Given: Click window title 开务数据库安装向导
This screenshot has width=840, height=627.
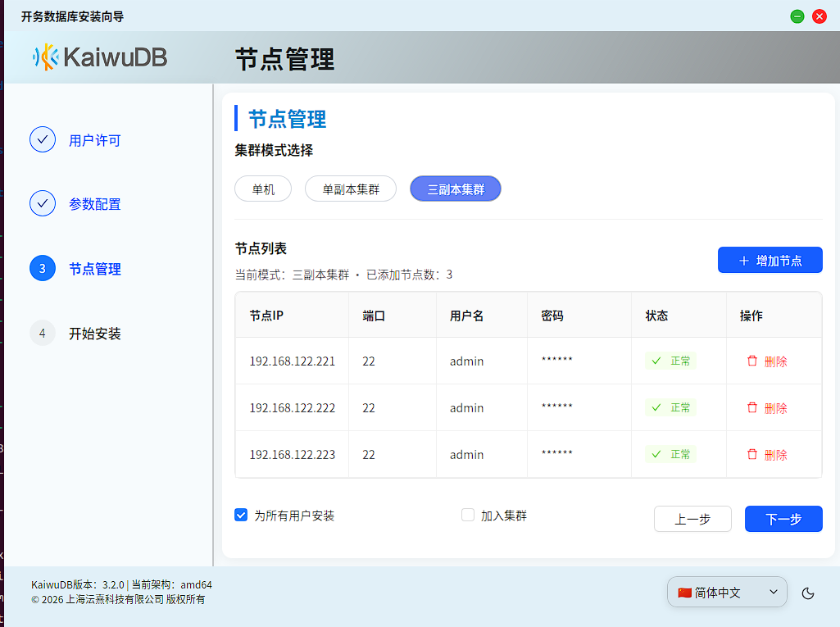Looking at the screenshot, I should tap(72, 16).
